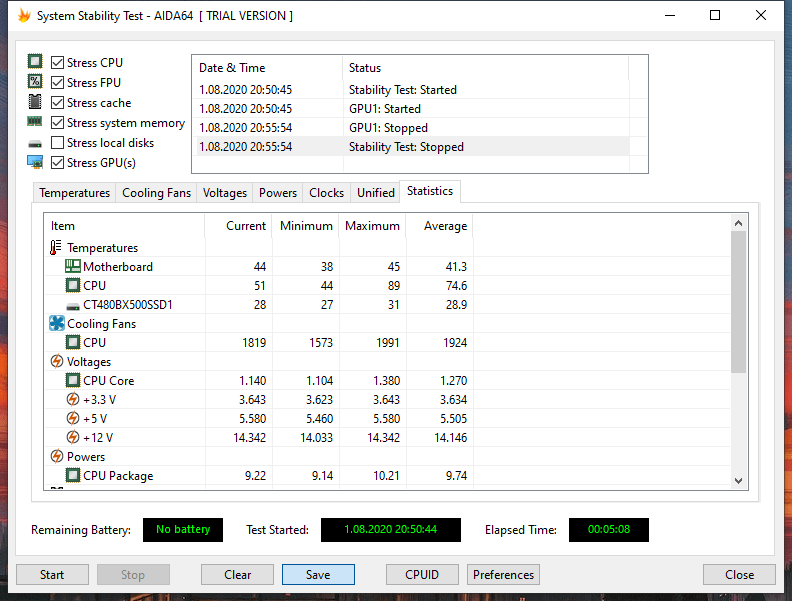Click the CPU maximum temperature value 89

coord(393,286)
